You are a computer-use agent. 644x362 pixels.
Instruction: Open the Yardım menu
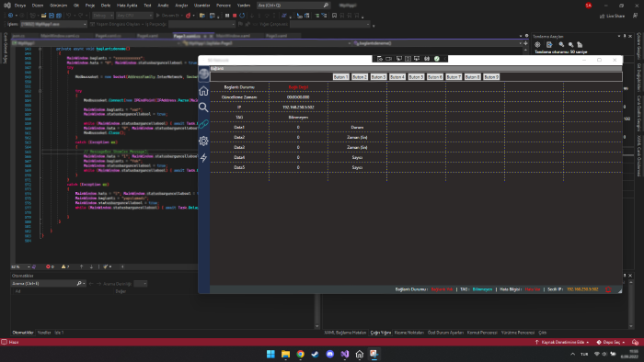244,6
